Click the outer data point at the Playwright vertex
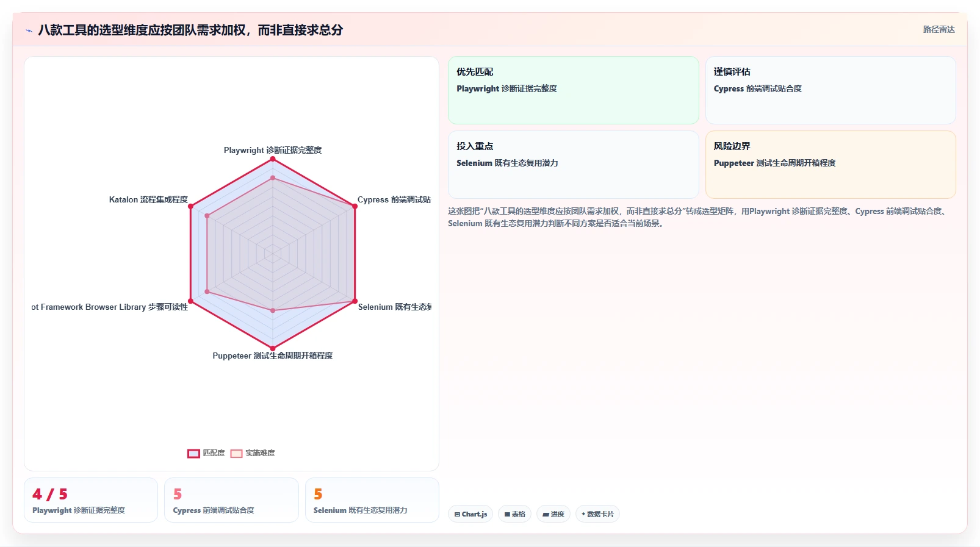980x547 pixels. point(273,159)
